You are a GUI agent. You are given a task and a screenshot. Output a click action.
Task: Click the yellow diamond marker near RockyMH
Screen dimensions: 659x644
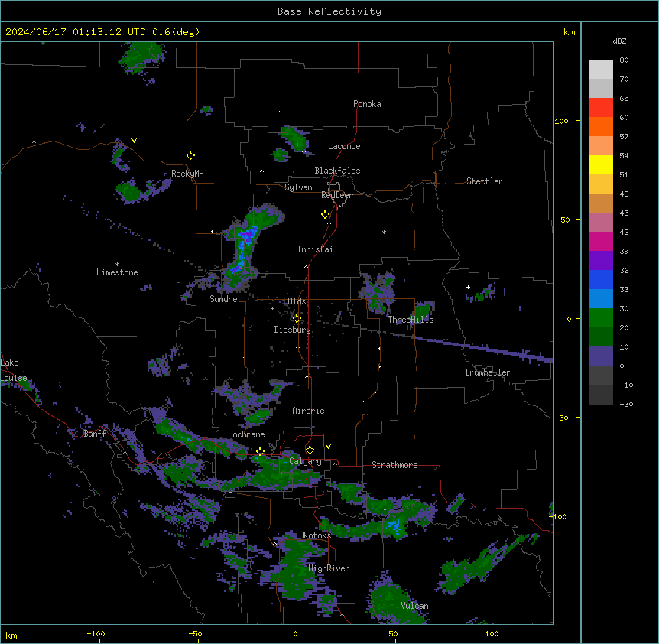click(191, 156)
